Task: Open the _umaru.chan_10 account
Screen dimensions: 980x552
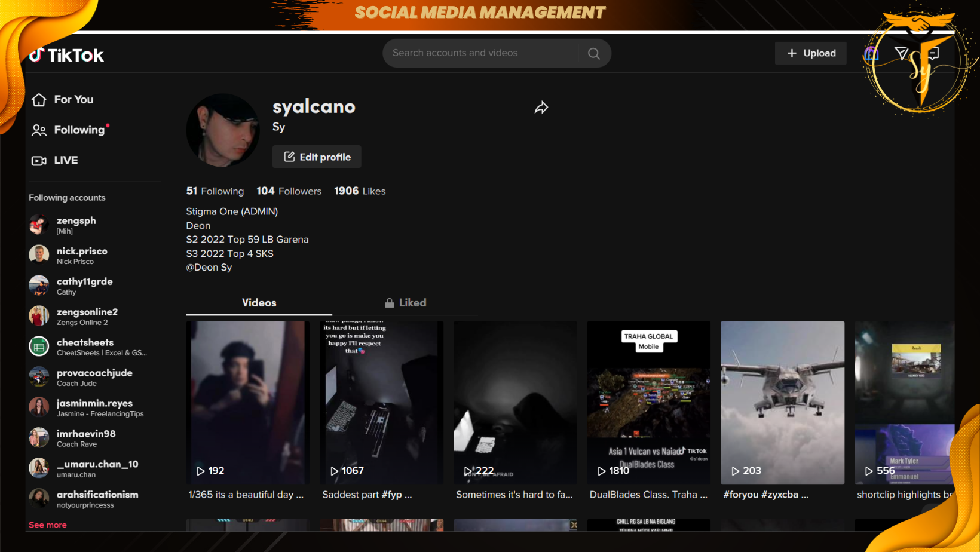Action: tap(84, 468)
